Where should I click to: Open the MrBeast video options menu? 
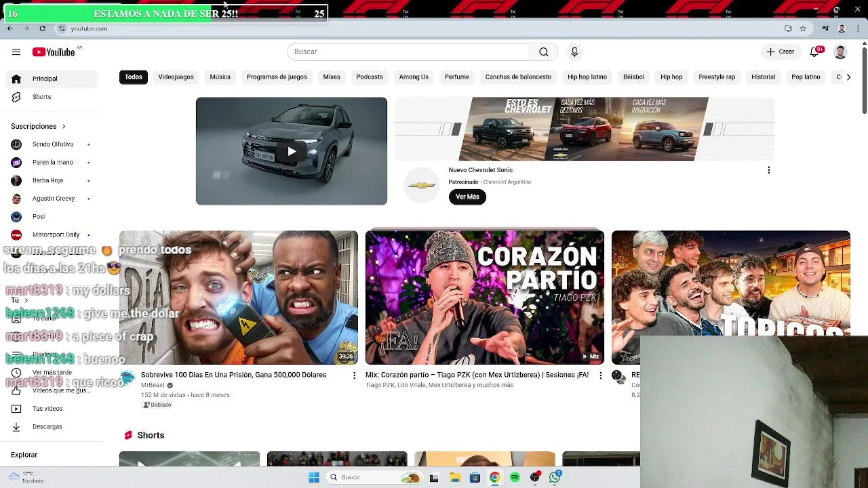point(353,375)
